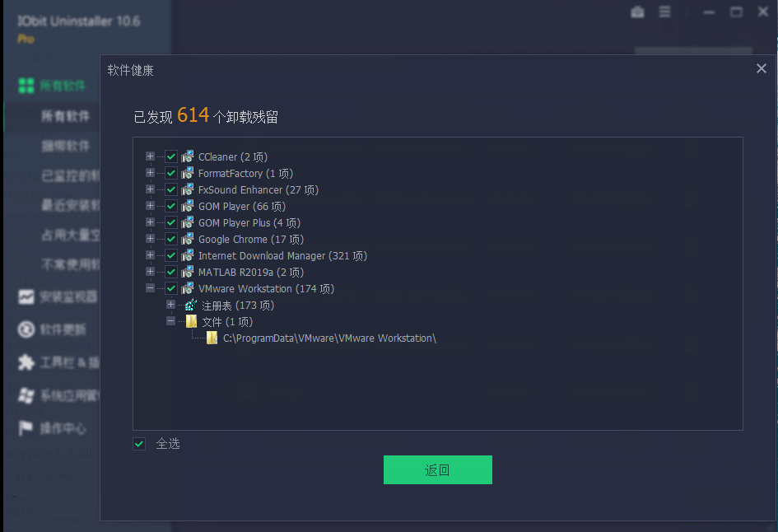Click the folder icon beside C:\ProgramData\VMware path
This screenshot has height=532, width=778.
point(212,338)
